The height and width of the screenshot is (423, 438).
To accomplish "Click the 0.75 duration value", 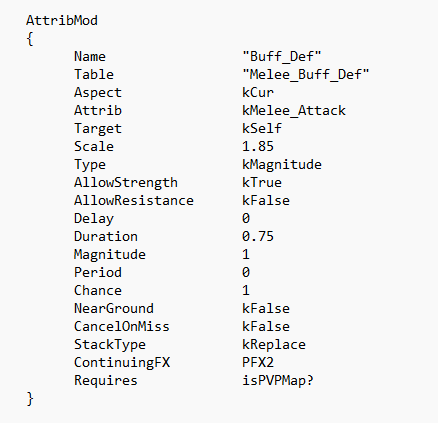I will pyautogui.click(x=258, y=236).
